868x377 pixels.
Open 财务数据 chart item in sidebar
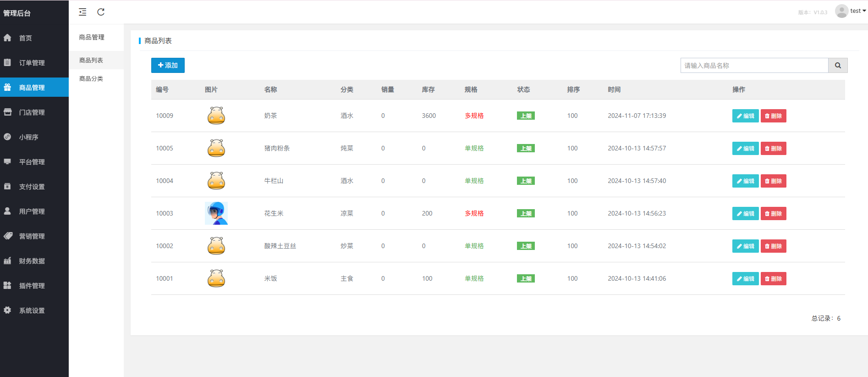tap(31, 261)
